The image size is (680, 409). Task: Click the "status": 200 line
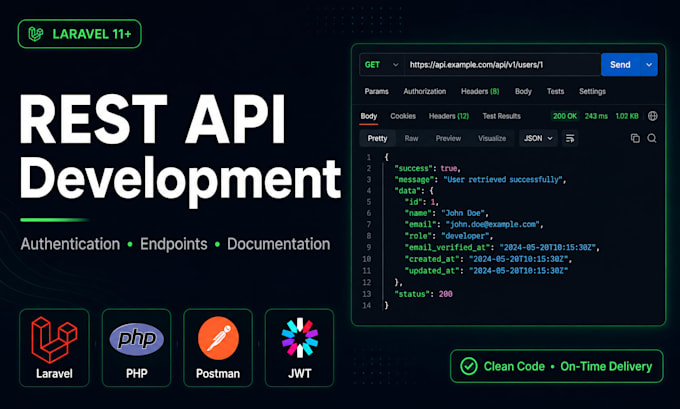tap(423, 294)
